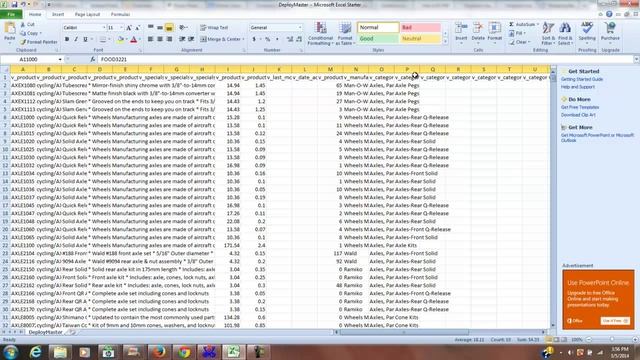Image resolution: width=640 pixels, height=360 pixels.
Task: Decrease font size with Shrink Font
Action: [x=138, y=28]
